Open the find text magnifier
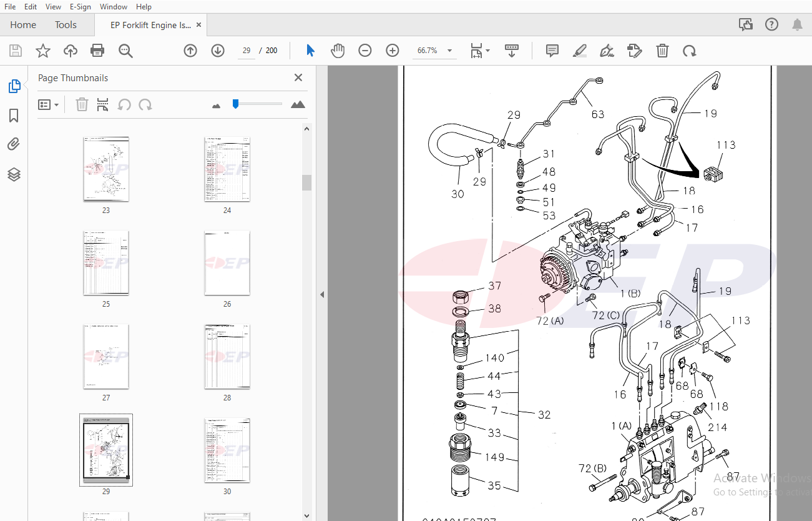Viewport: 812px width, 521px height. pos(125,51)
